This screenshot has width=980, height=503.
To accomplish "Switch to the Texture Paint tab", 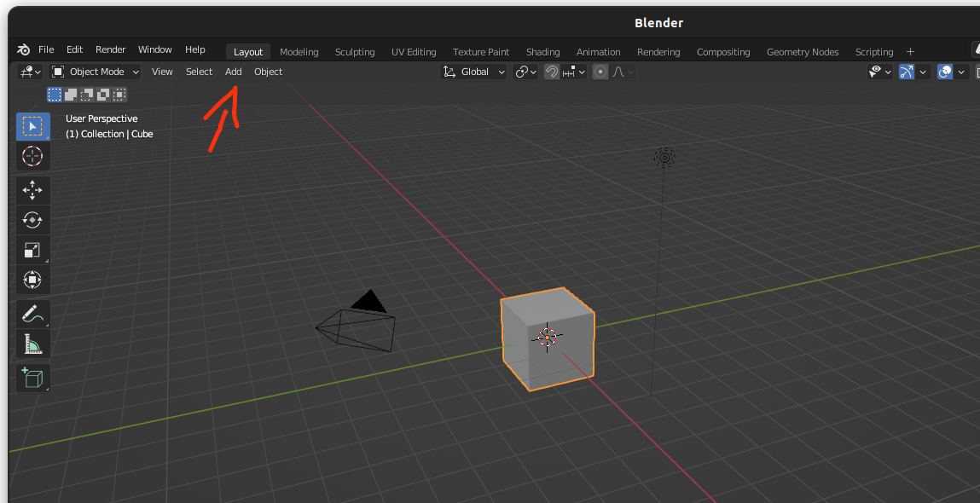I will (481, 52).
